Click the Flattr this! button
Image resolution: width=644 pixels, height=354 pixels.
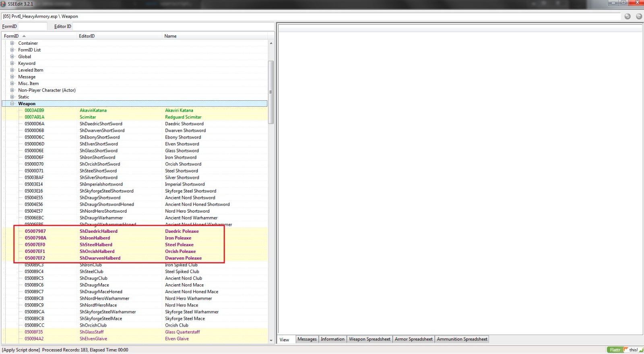coord(624,350)
